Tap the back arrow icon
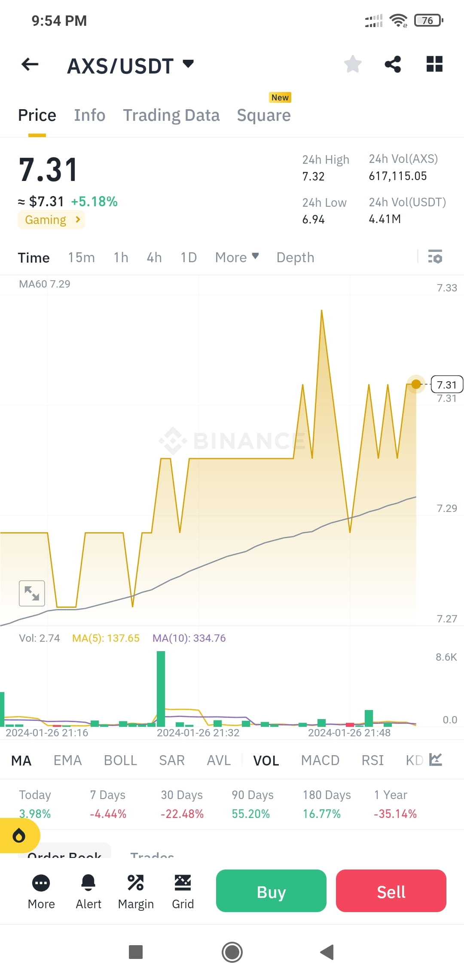 [30, 64]
